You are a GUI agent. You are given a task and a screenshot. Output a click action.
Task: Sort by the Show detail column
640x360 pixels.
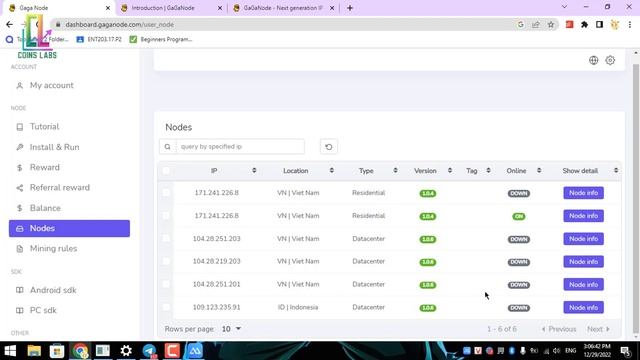click(616, 171)
